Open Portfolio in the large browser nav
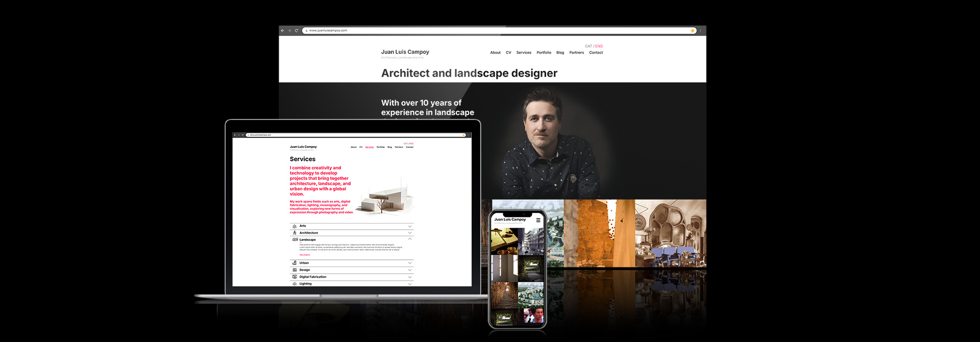This screenshot has width=980, height=342. pos(544,53)
